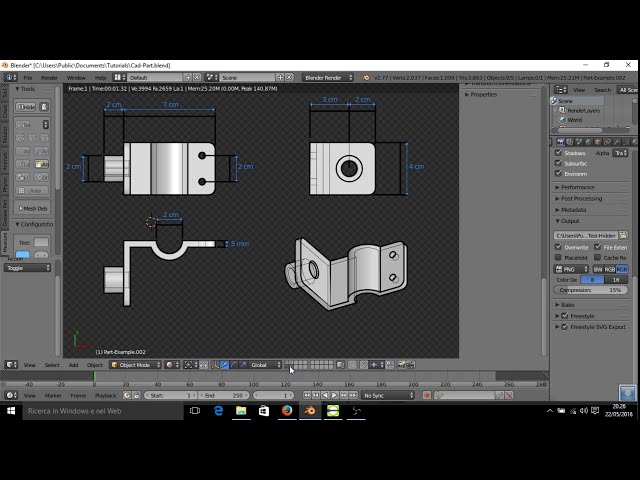Click the Info editor type icon

click(x=11, y=77)
